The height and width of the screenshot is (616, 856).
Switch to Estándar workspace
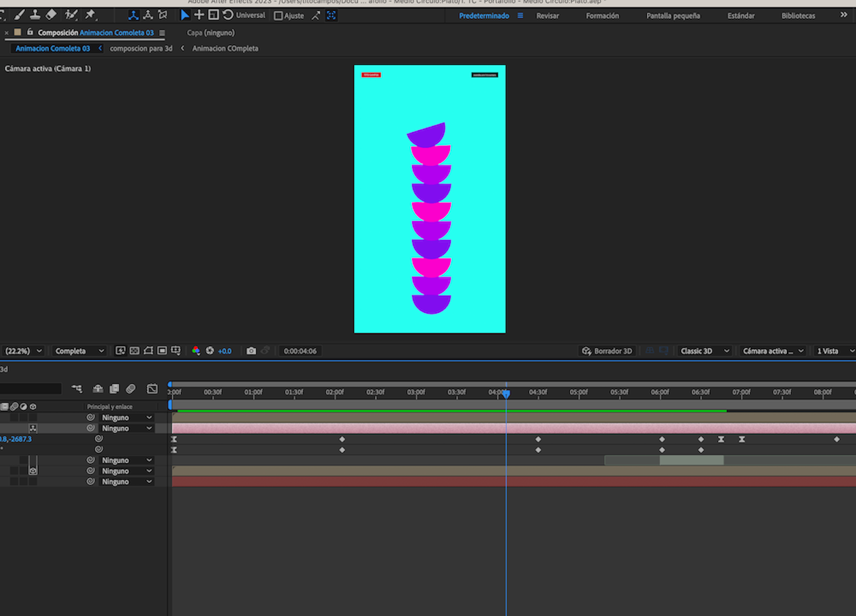741,16
